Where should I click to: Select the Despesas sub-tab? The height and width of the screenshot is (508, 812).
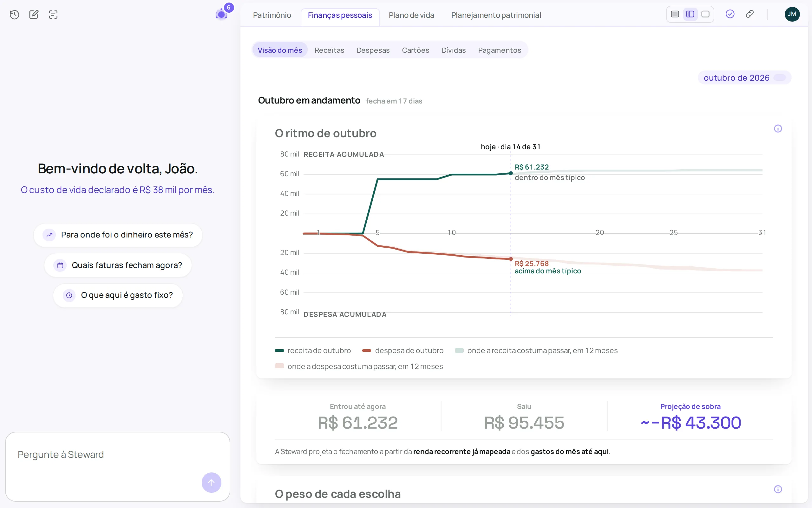tap(373, 50)
